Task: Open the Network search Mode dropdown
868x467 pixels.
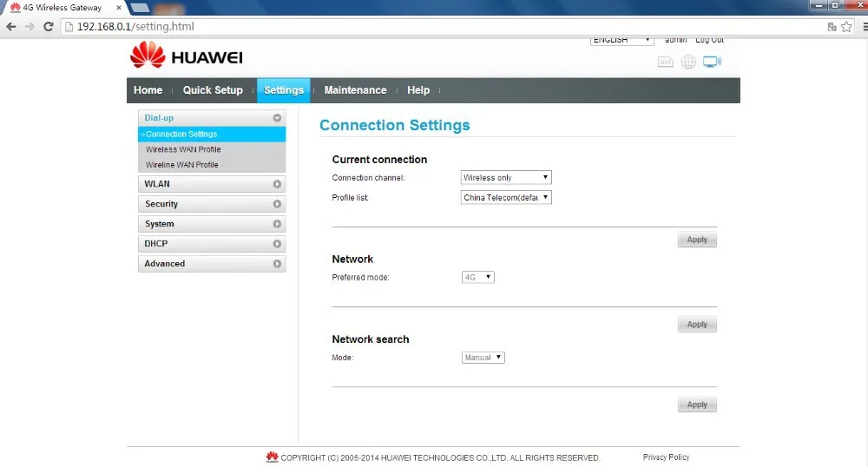Action: click(x=483, y=358)
